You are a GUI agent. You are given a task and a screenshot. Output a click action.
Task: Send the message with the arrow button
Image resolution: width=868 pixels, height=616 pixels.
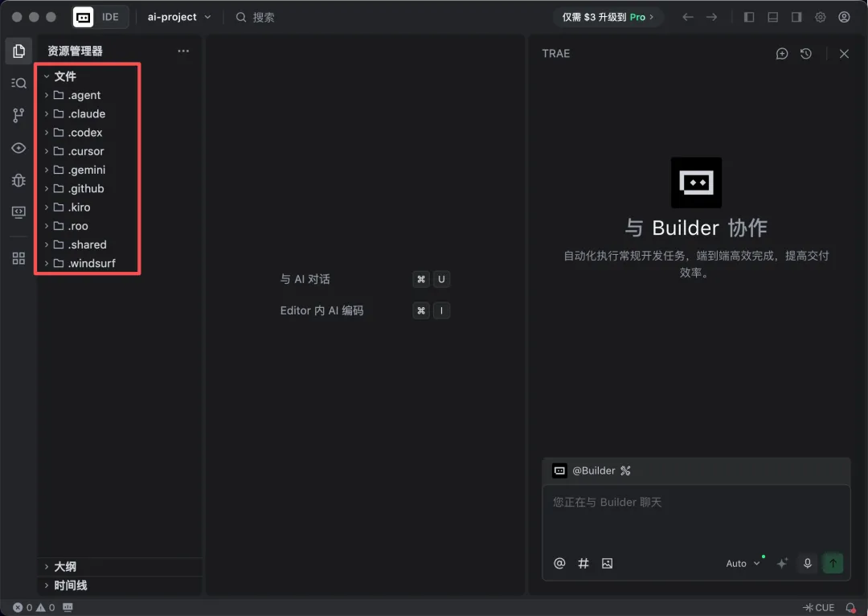(x=833, y=564)
